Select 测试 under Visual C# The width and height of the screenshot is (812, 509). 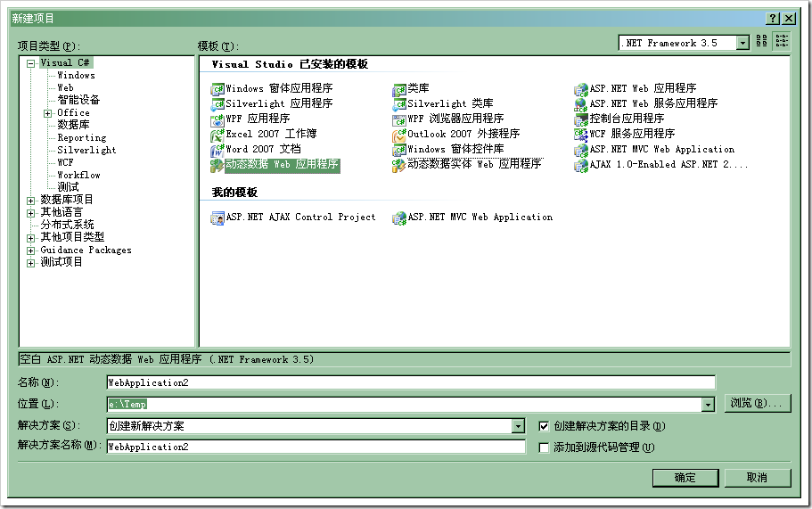tap(68, 187)
